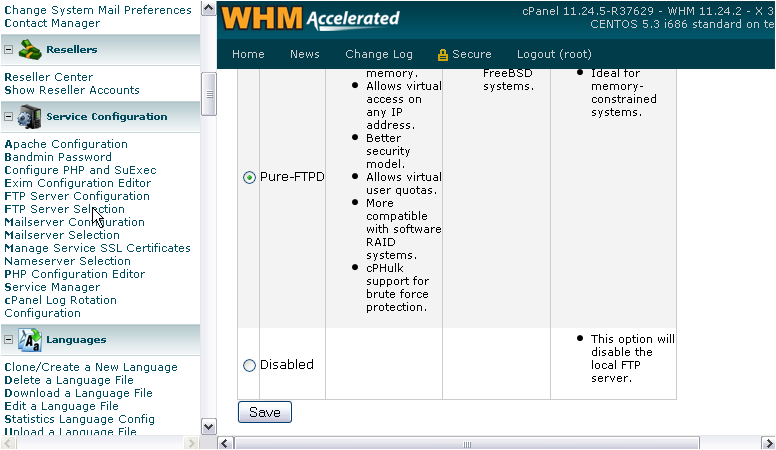Open Show Reseller Accounts link
The height and width of the screenshot is (450, 776).
click(72, 90)
